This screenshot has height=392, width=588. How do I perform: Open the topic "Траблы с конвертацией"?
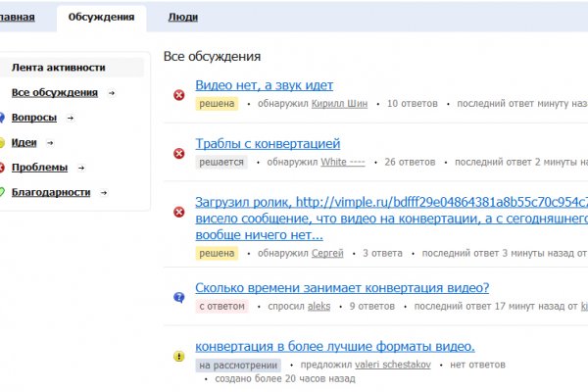268,143
